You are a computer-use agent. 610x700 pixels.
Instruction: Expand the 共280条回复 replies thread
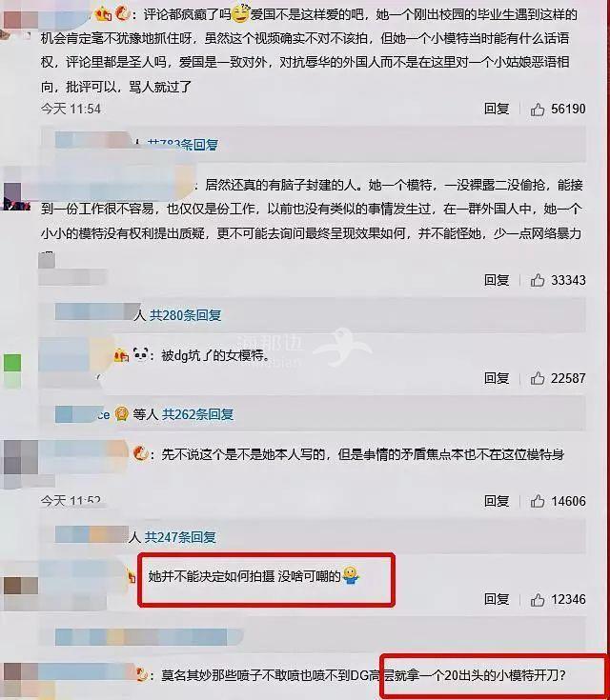point(186,315)
